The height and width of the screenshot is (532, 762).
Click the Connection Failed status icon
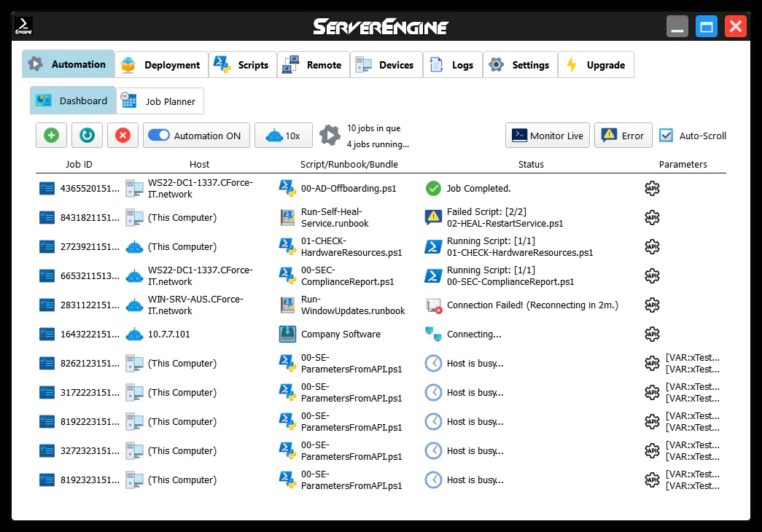[x=433, y=305]
